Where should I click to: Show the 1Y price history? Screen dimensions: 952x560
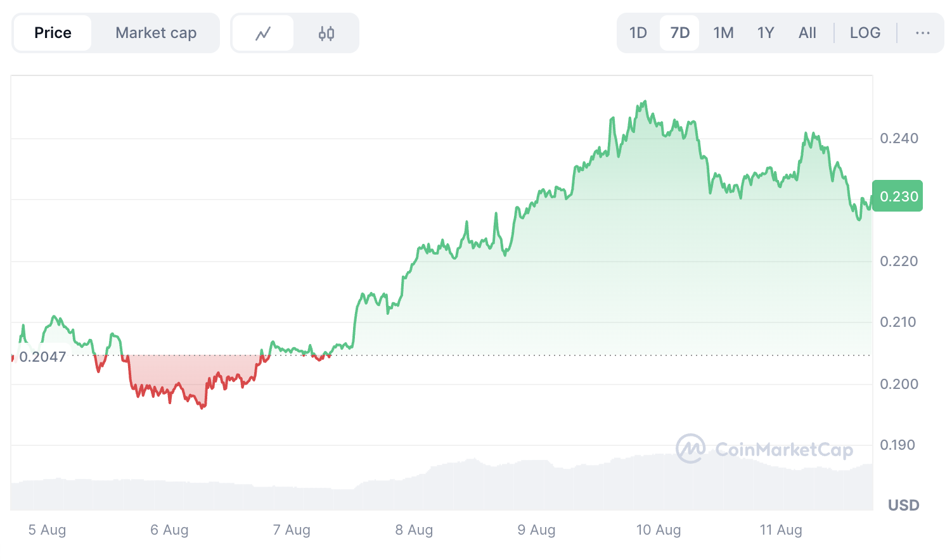(x=766, y=33)
